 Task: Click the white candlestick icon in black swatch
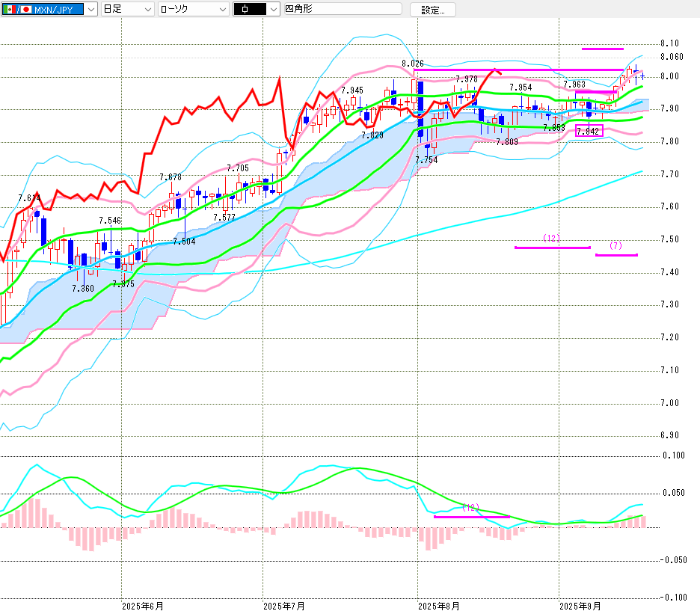(x=246, y=10)
